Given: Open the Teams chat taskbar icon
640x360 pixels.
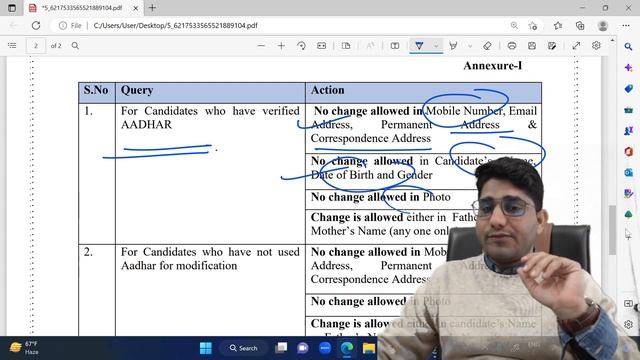Looking at the screenshot, I should [303, 348].
